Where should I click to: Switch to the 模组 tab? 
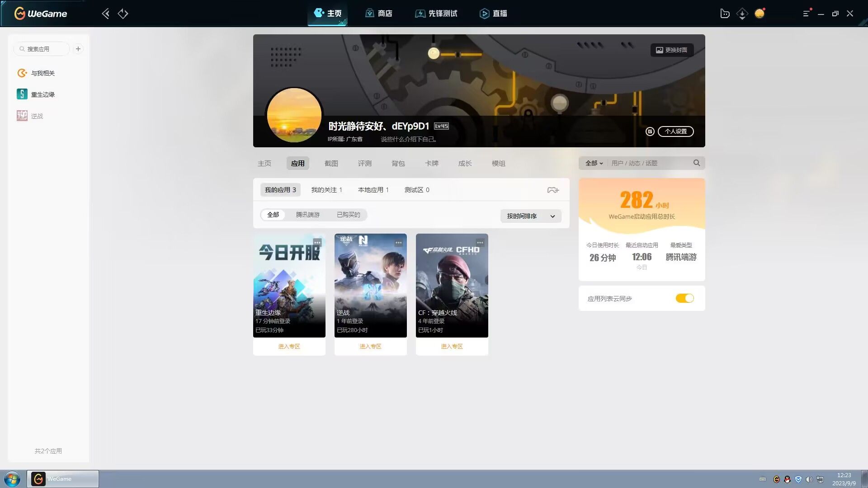[499, 164]
